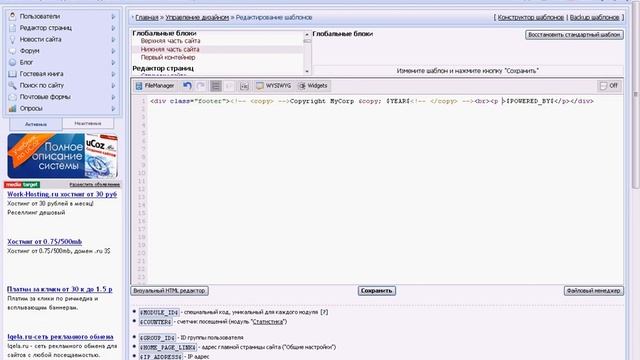Click the $COUNTER$ code tag
640x360 pixels.
coord(156,322)
